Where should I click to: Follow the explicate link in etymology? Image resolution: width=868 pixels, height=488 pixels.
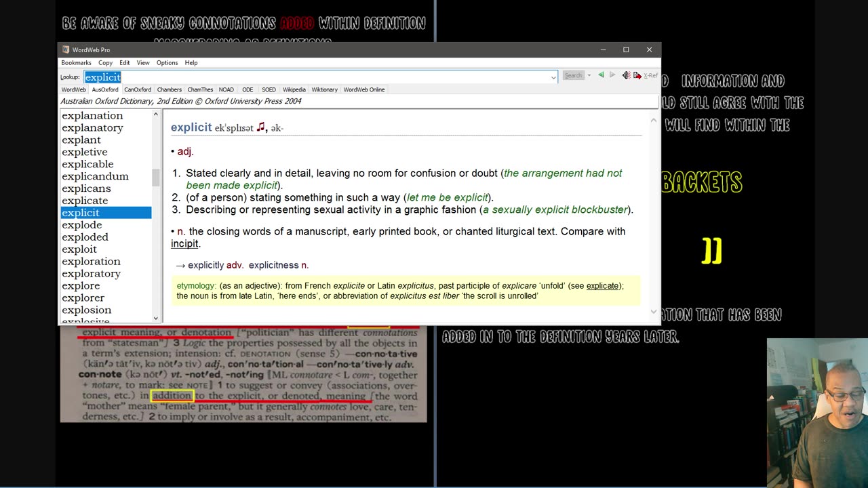(x=602, y=285)
